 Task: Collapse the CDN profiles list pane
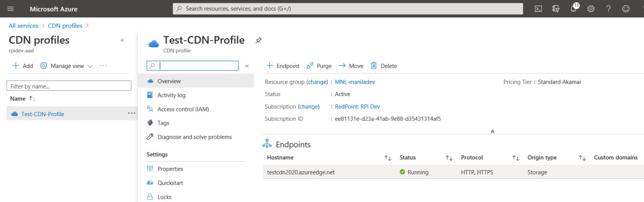pos(122,40)
